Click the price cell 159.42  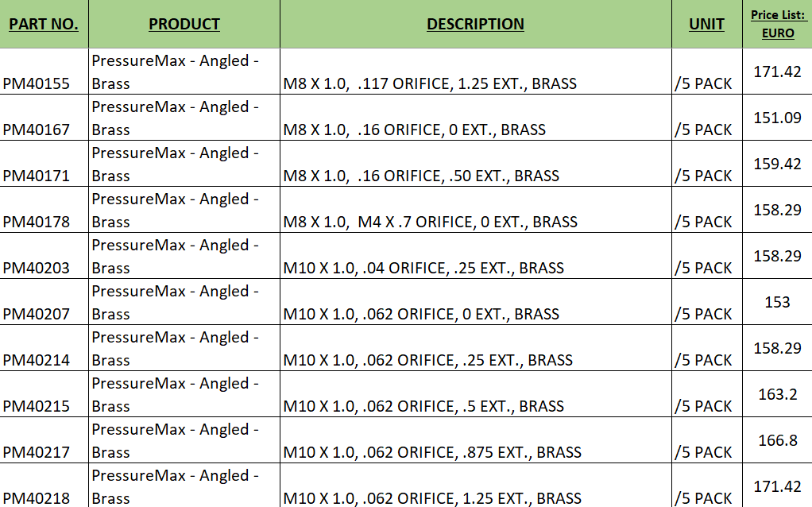(x=777, y=164)
